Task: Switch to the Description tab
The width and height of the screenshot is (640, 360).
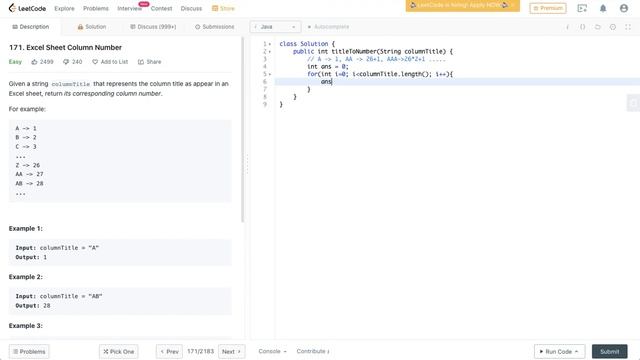Action: pyautogui.click(x=31, y=27)
